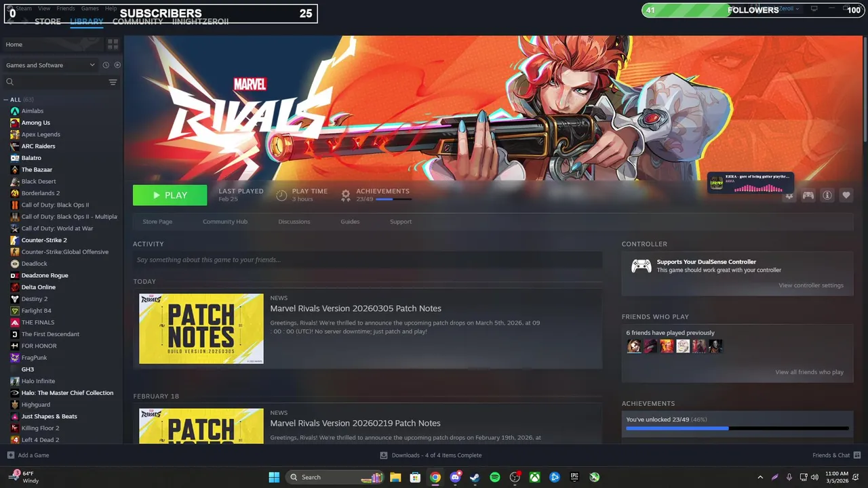Click View controller settings link
This screenshot has width=868, height=488.
(x=811, y=285)
